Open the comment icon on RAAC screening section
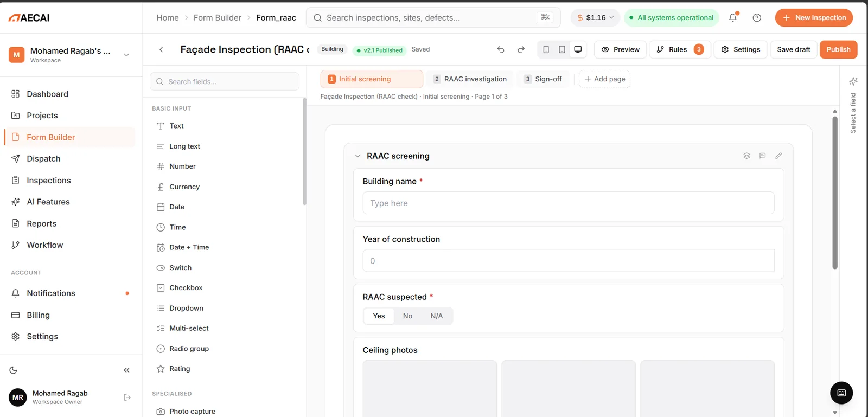This screenshot has width=868, height=417. click(762, 156)
